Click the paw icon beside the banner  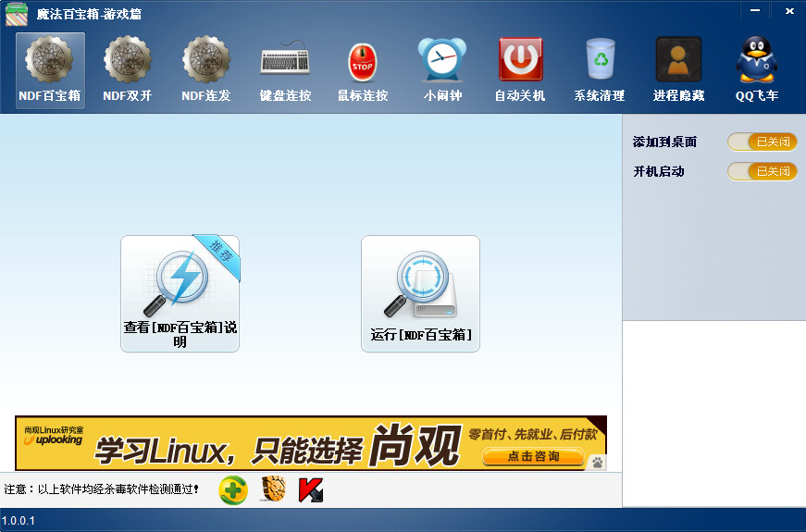pos(597,463)
